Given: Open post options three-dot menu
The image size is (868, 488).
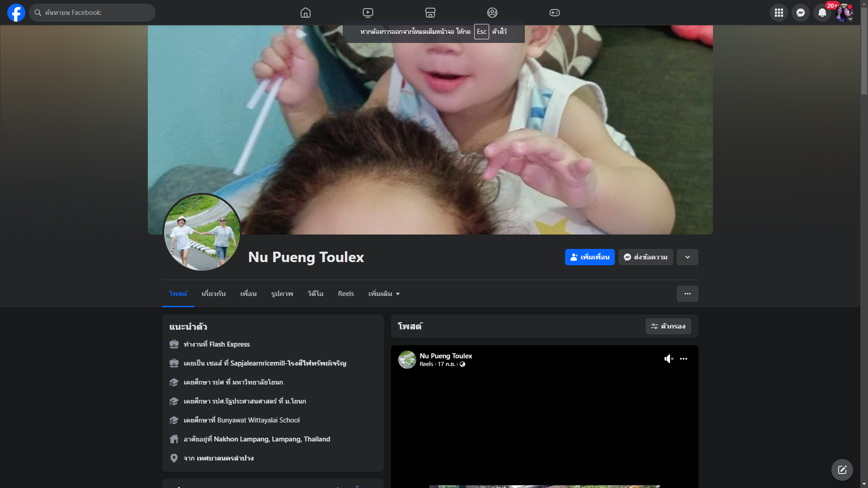Looking at the screenshot, I should point(684,359).
